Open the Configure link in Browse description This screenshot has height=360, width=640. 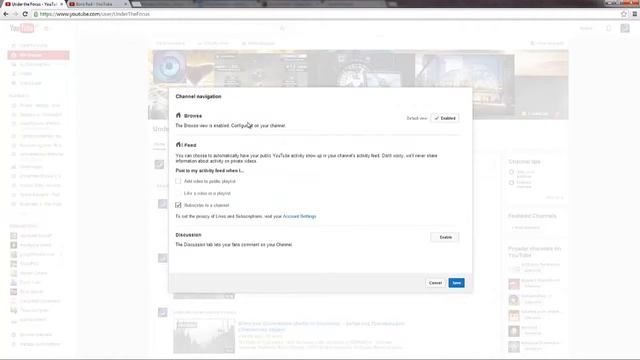coord(242,126)
